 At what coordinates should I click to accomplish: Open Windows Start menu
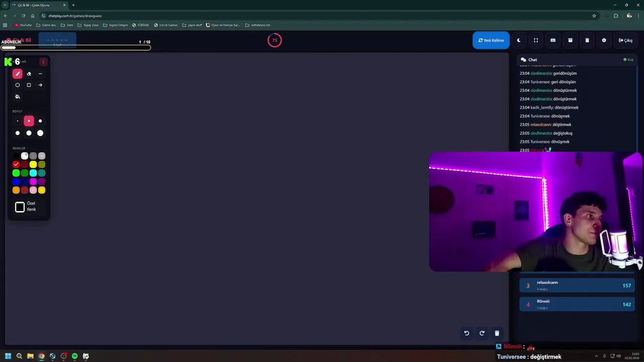8,356
